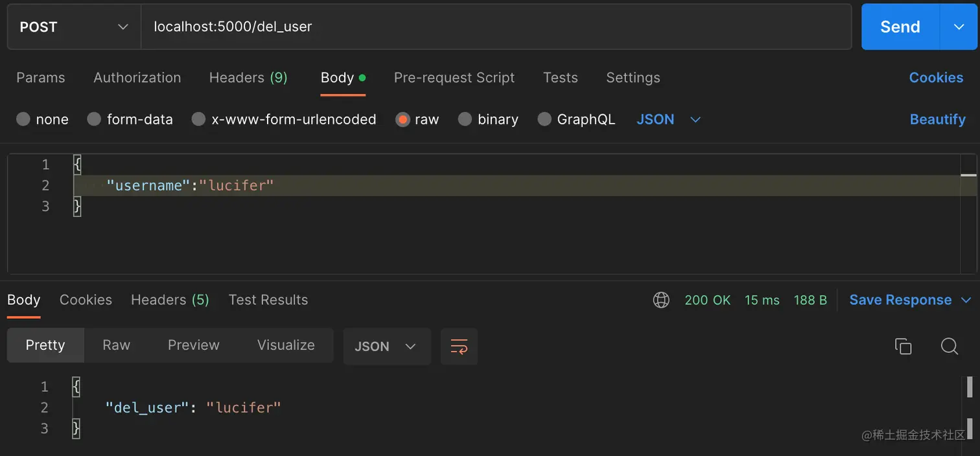980x456 pixels.
Task: Copy the response body with copy icon
Action: coord(903,346)
